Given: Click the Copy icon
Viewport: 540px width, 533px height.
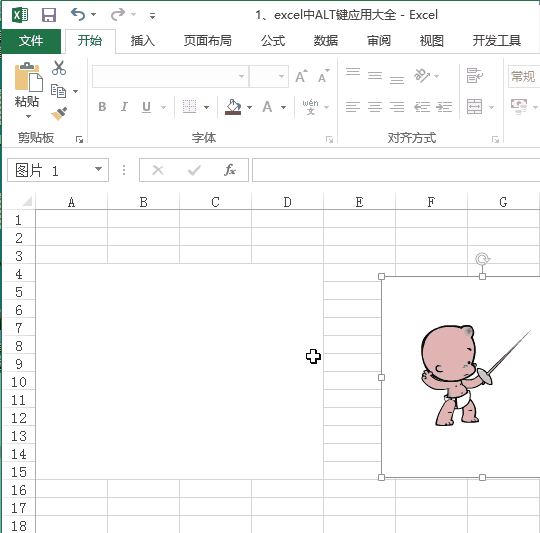Looking at the screenshot, I should (x=59, y=91).
